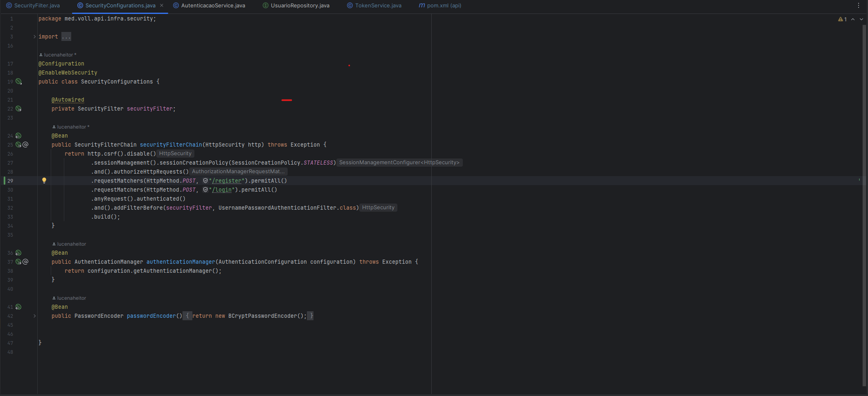Click the package declaration on line 1
868x396 pixels.
coord(97,19)
